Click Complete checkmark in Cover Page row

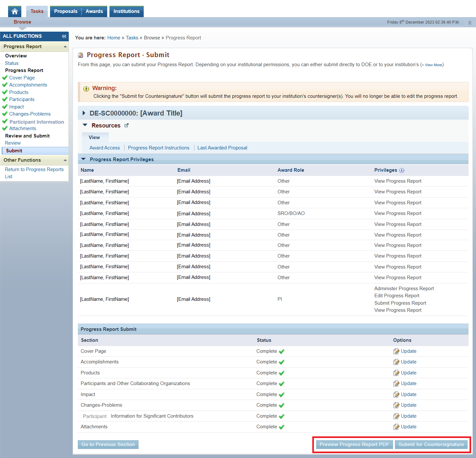tap(282, 351)
